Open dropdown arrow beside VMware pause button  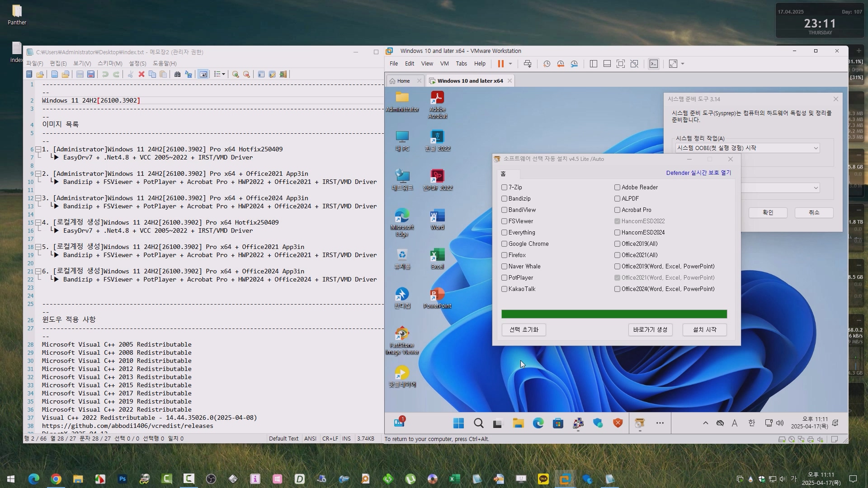[x=510, y=64]
